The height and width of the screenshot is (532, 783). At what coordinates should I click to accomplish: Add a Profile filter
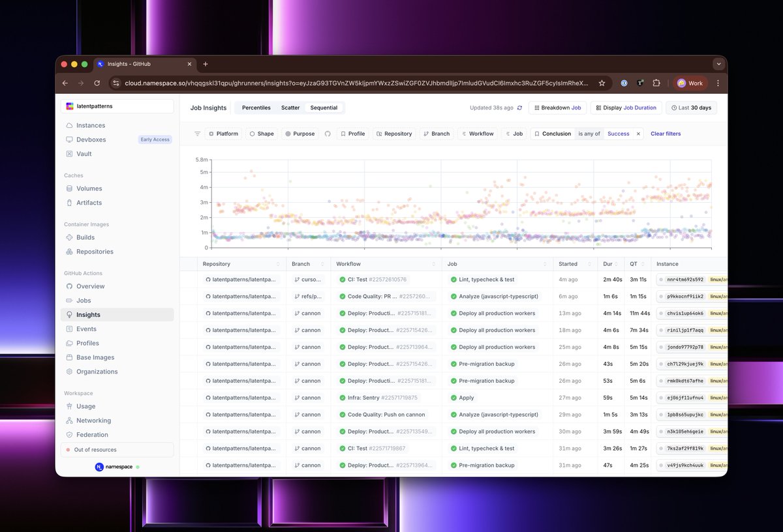click(x=352, y=134)
